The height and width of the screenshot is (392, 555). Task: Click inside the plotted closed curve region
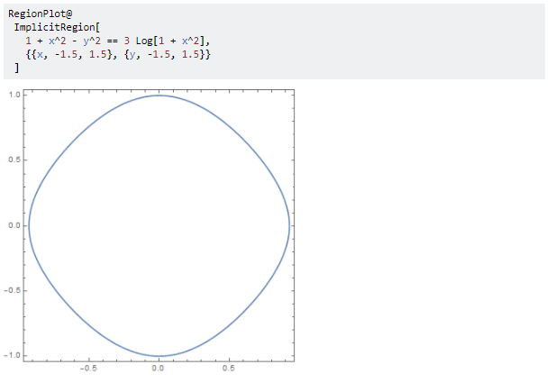pos(159,225)
